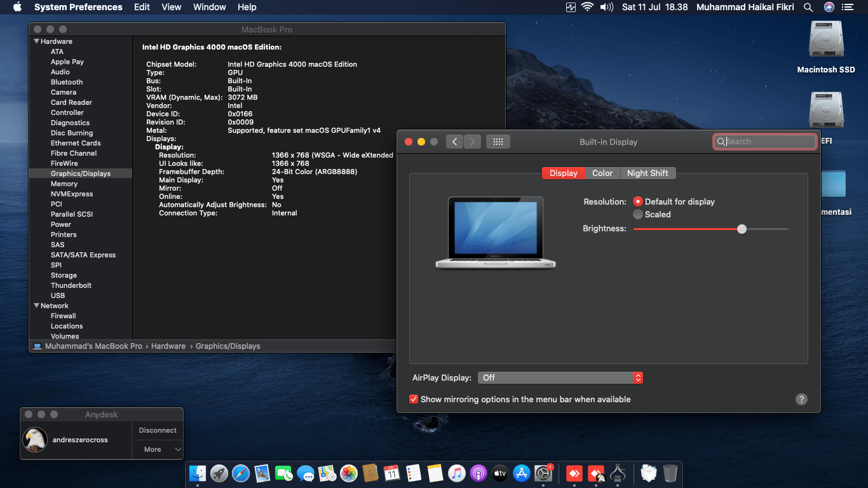Switch to the Night Shift tab
The height and width of the screenshot is (488, 868).
[648, 173]
